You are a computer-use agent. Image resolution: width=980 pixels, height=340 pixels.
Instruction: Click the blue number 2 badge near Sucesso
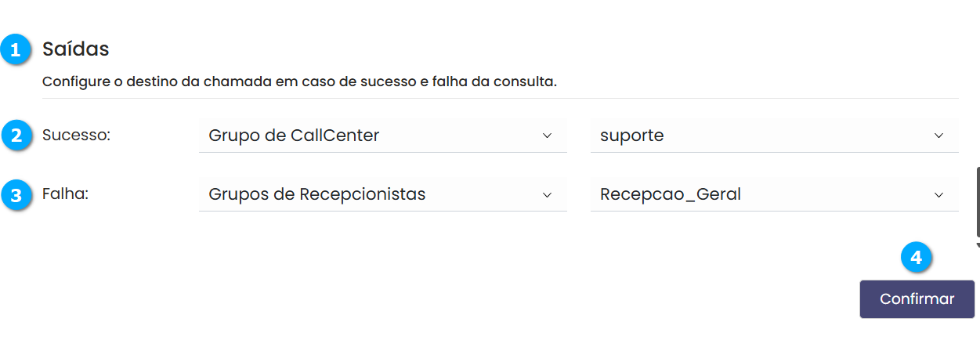pyautogui.click(x=15, y=136)
